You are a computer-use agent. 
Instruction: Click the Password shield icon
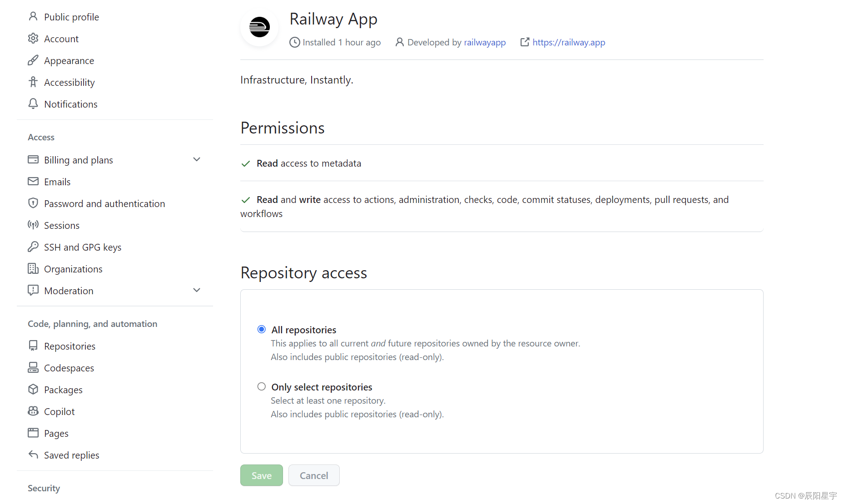[33, 203]
